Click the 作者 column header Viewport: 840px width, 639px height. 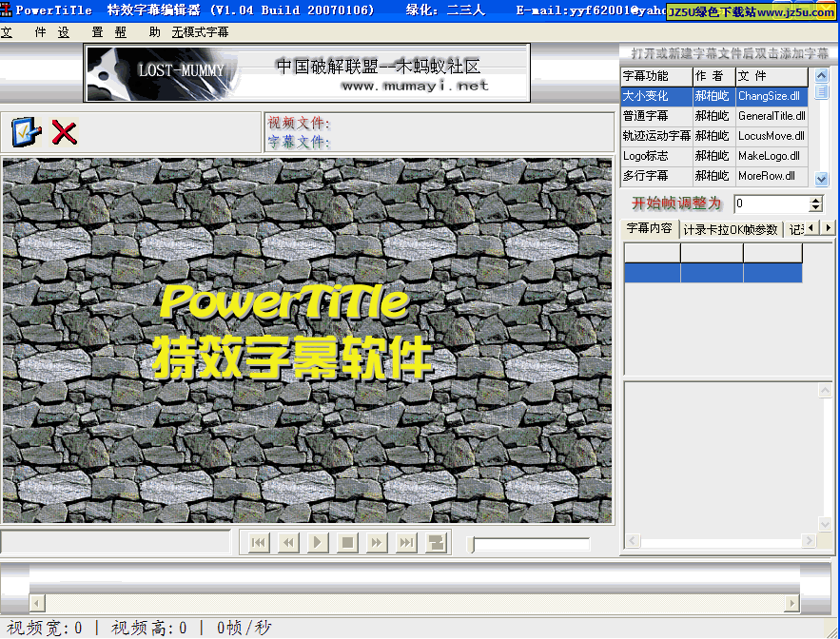(713, 76)
